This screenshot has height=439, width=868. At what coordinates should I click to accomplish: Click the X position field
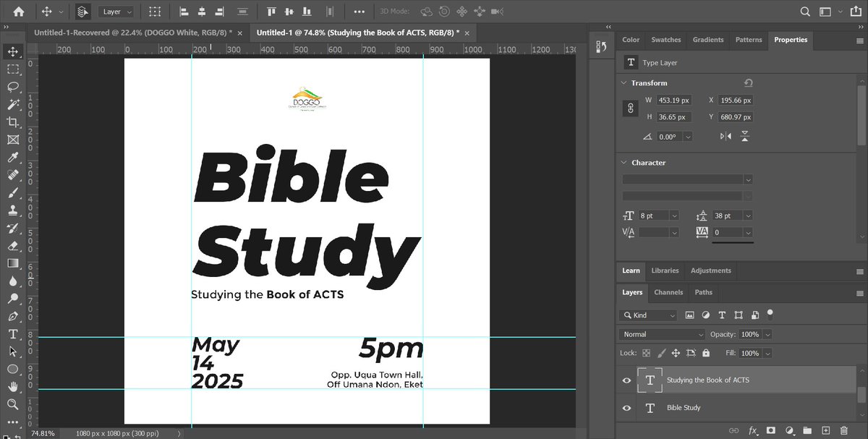pos(736,101)
